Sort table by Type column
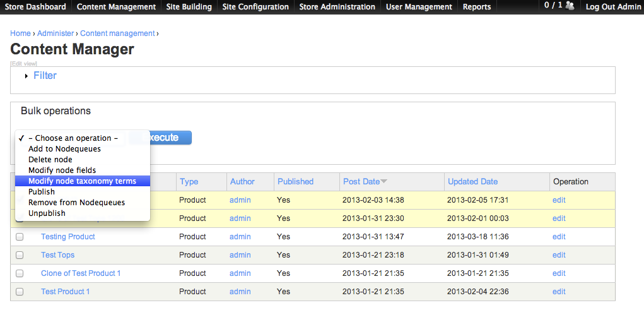The height and width of the screenshot is (310, 644). point(189,182)
